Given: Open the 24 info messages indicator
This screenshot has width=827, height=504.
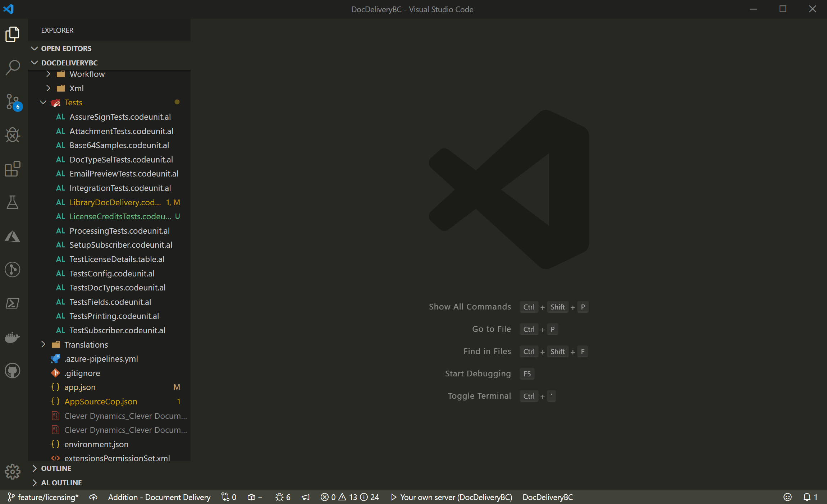Looking at the screenshot, I should point(370,497).
